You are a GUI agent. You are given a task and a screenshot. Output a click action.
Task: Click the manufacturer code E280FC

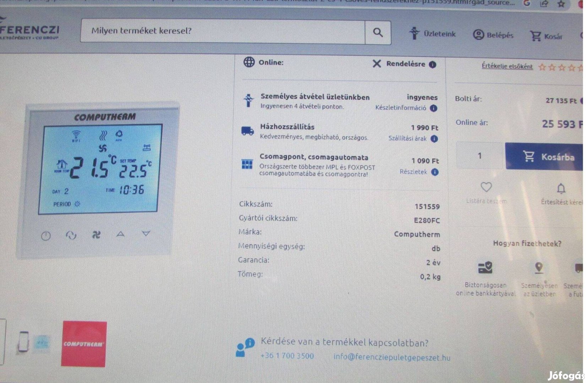[427, 220]
